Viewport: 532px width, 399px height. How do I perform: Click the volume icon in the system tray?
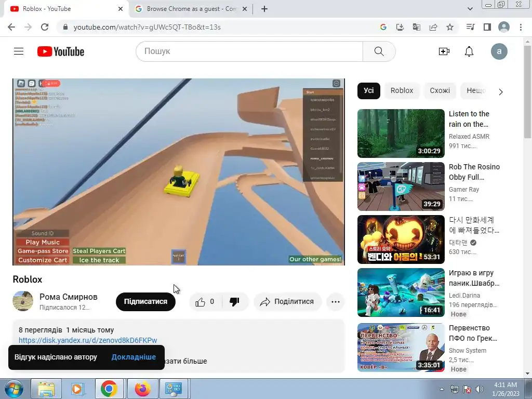480,390
